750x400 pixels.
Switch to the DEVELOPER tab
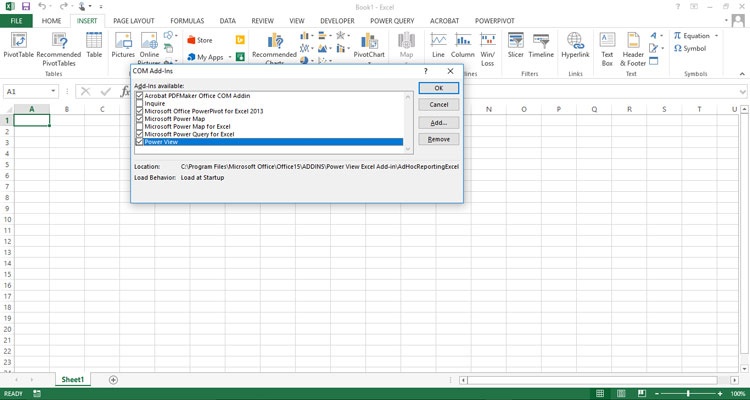[337, 21]
